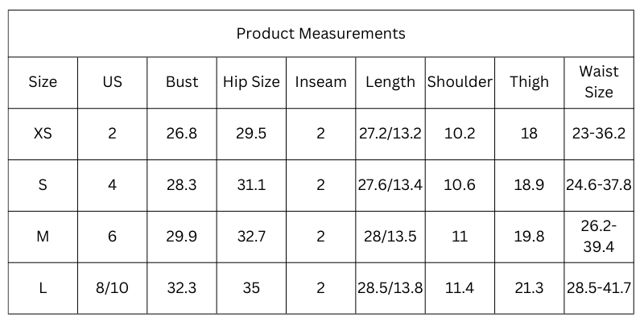The width and height of the screenshot is (644, 322).
Task: Select the 32.3 bust value
Action: tap(182, 288)
